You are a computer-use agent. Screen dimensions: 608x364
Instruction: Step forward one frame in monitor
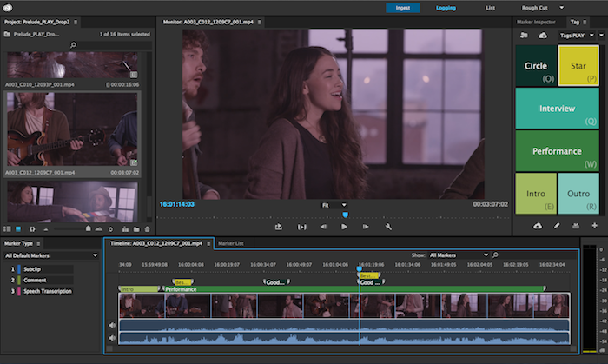[x=366, y=227]
